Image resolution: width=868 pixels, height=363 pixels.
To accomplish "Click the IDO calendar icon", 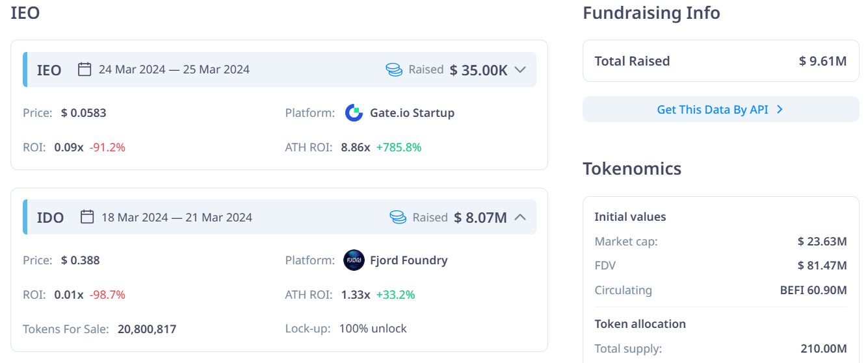I will (x=87, y=217).
